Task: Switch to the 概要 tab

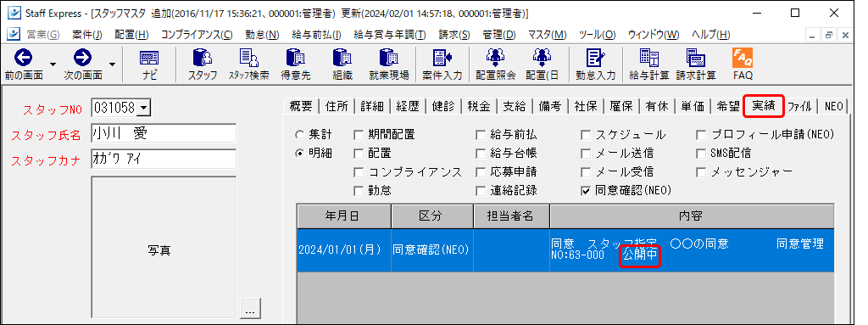Action: pos(301,106)
